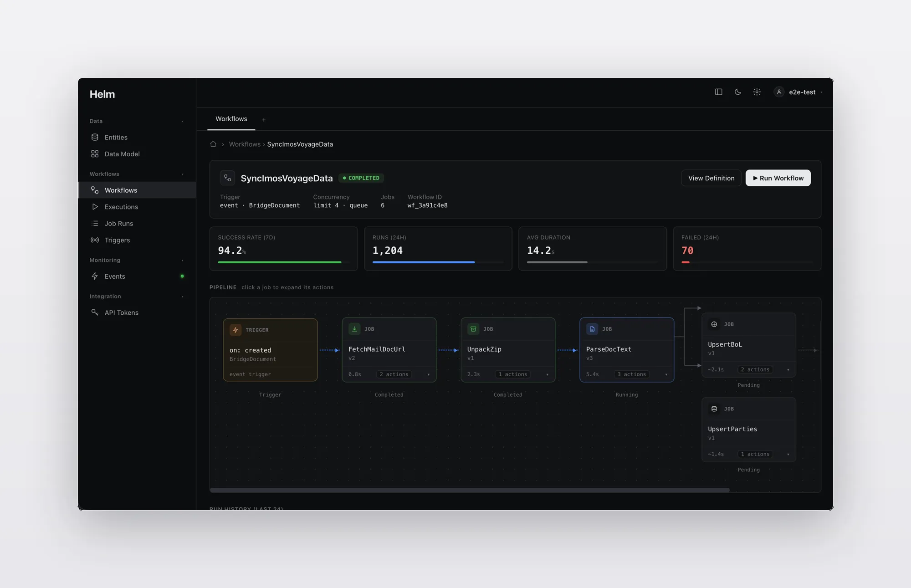This screenshot has height=588, width=911.
Task: Click the 2 actions badge on UpsertBoL
Action: click(755, 369)
